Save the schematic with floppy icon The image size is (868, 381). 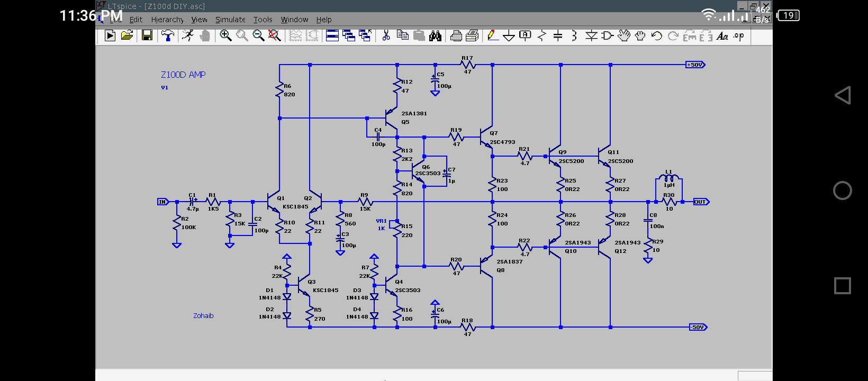[x=147, y=35]
